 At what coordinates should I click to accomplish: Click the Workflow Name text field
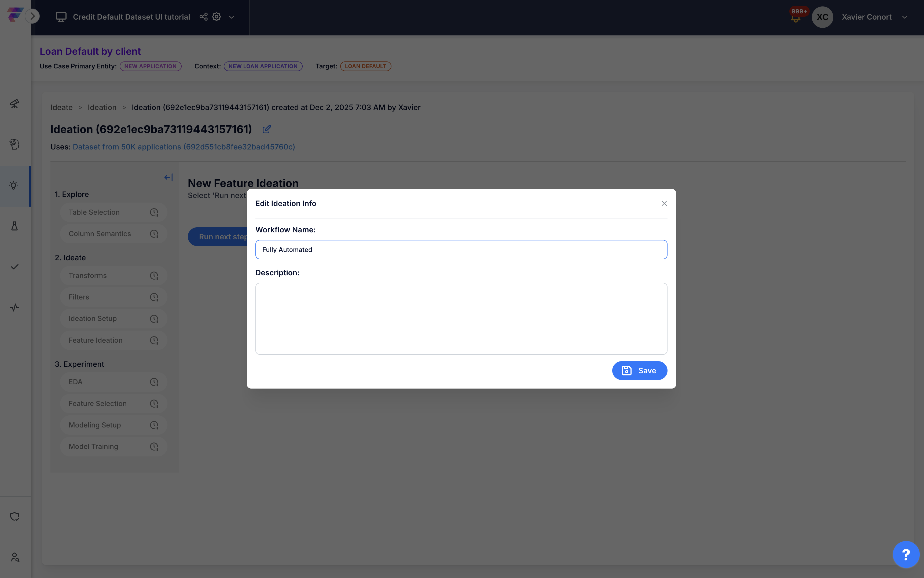click(461, 250)
